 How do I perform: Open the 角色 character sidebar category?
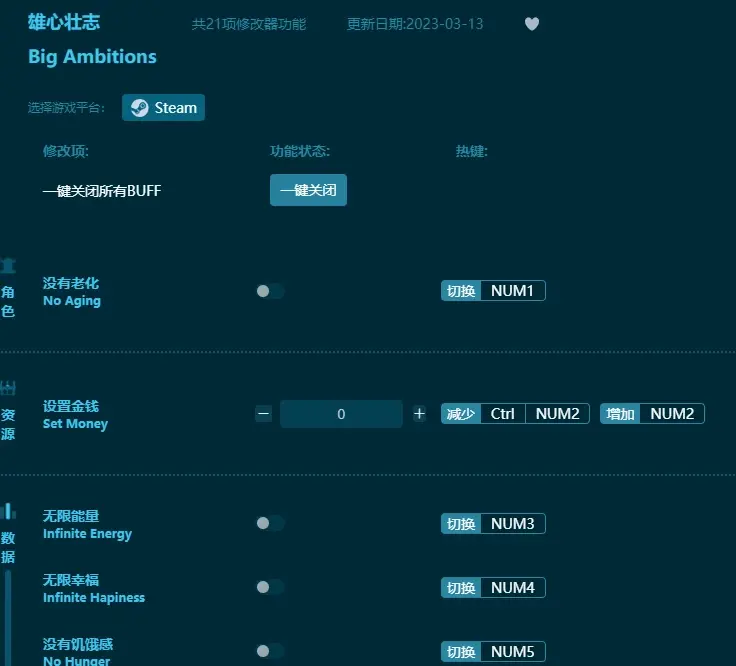(x=8, y=289)
